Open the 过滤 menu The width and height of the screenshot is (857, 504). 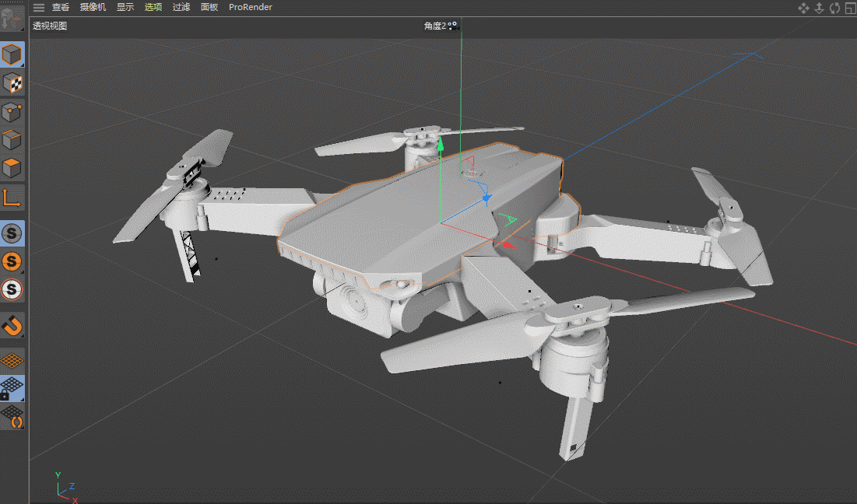click(181, 7)
